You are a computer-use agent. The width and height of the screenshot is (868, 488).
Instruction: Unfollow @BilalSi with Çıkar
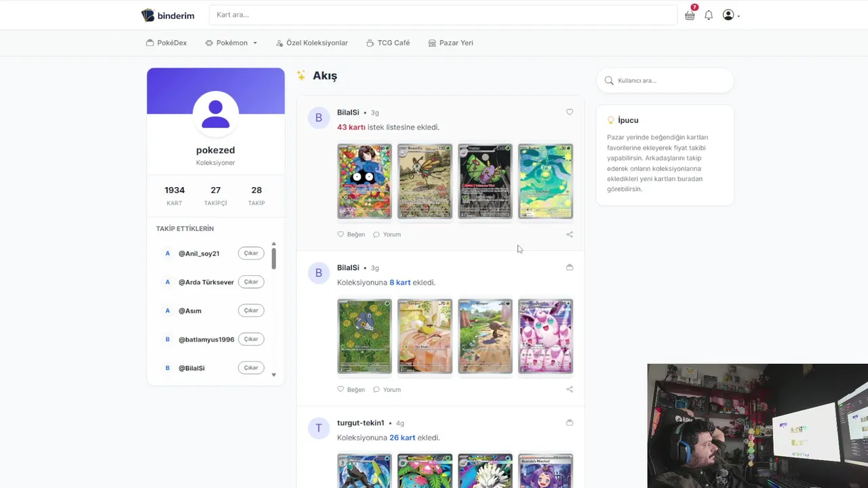(251, 367)
